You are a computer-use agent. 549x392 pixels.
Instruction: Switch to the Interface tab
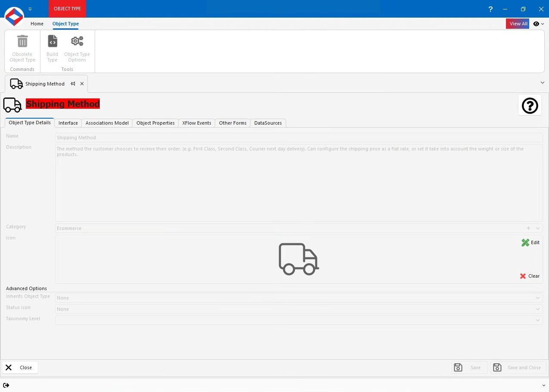(68, 123)
